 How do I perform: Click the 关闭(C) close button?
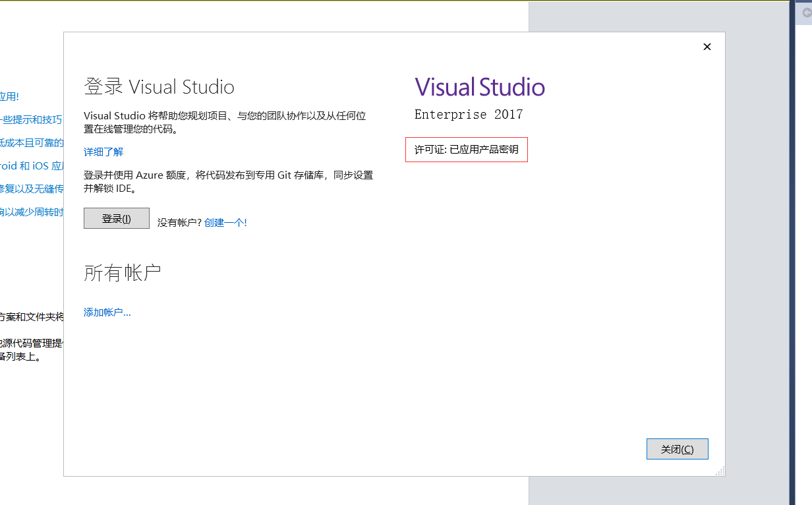677,448
